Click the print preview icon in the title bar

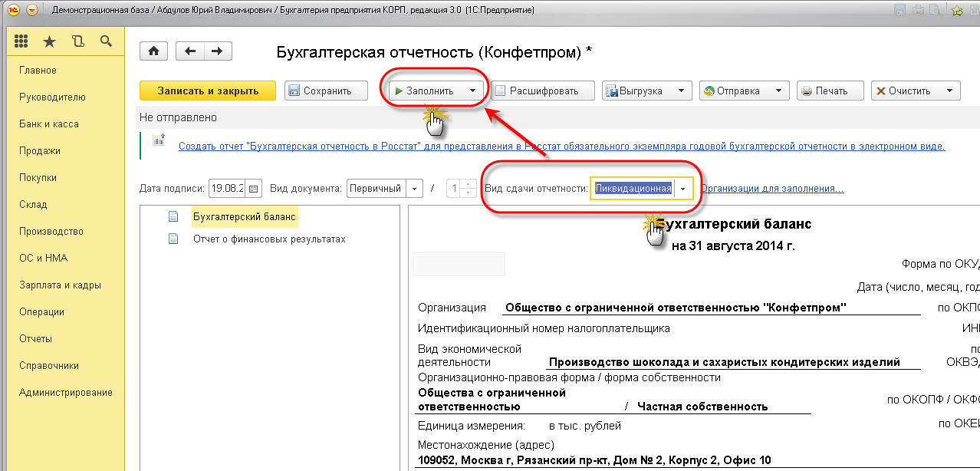tap(936, 10)
